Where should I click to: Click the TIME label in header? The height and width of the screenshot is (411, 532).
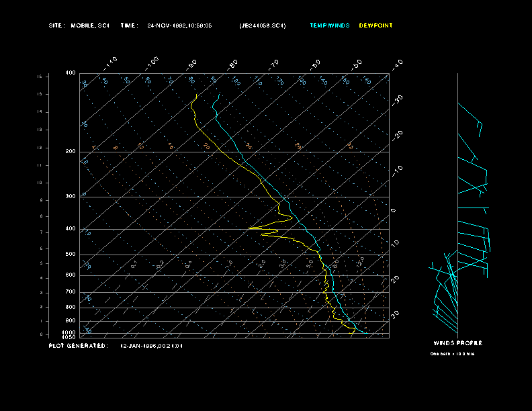coord(129,26)
